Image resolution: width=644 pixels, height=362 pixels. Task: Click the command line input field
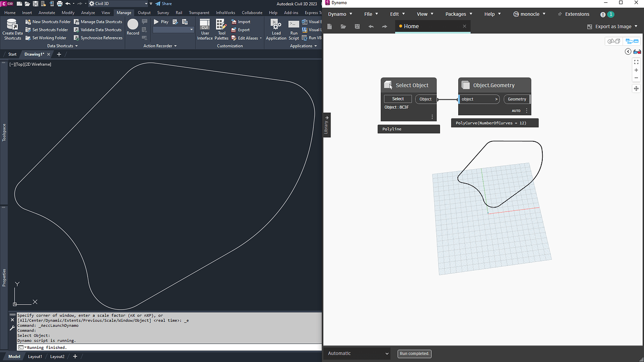(x=168, y=348)
